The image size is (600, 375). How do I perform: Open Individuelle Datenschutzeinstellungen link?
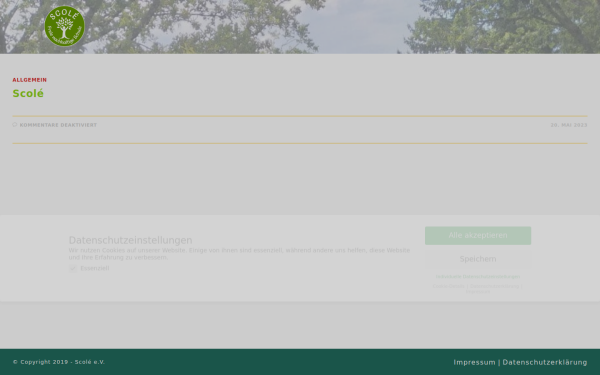coord(478,276)
